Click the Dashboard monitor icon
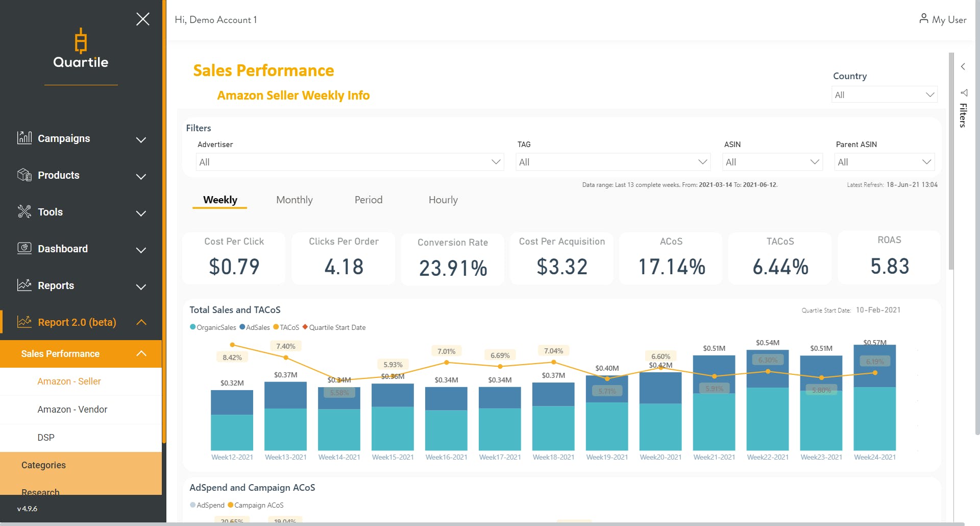 click(24, 248)
